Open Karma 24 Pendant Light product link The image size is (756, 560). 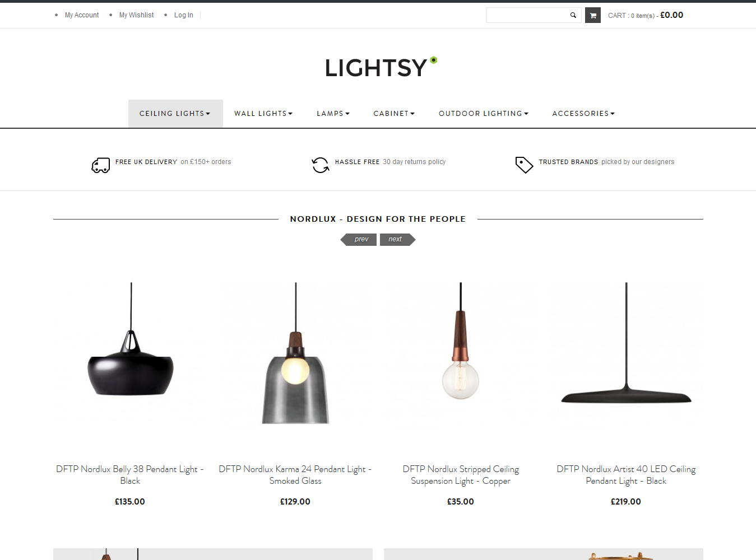(x=295, y=475)
